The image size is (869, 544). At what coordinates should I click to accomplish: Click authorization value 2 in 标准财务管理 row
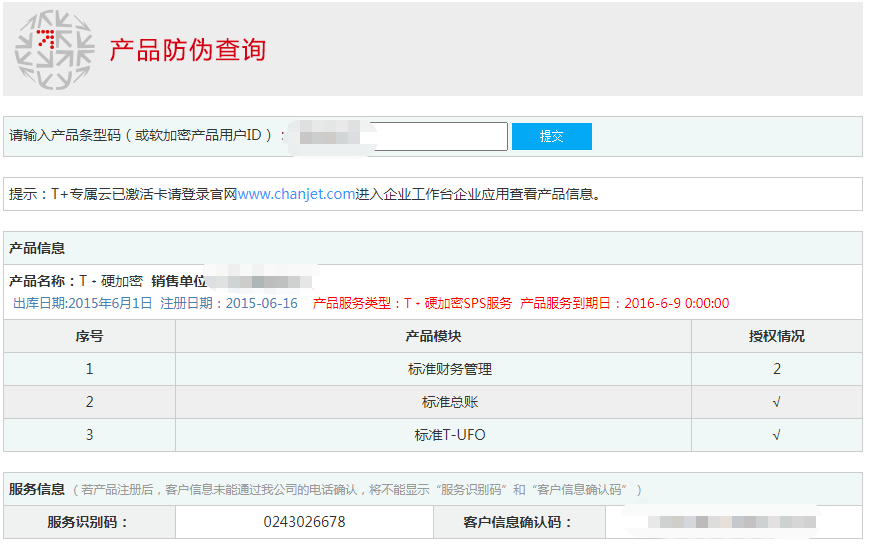777,369
